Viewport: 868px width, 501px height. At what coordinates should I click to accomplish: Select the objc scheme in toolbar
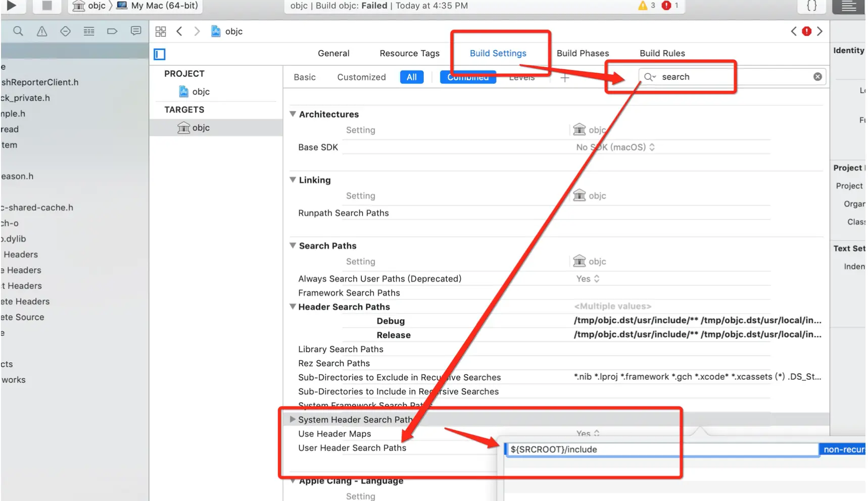pos(89,6)
